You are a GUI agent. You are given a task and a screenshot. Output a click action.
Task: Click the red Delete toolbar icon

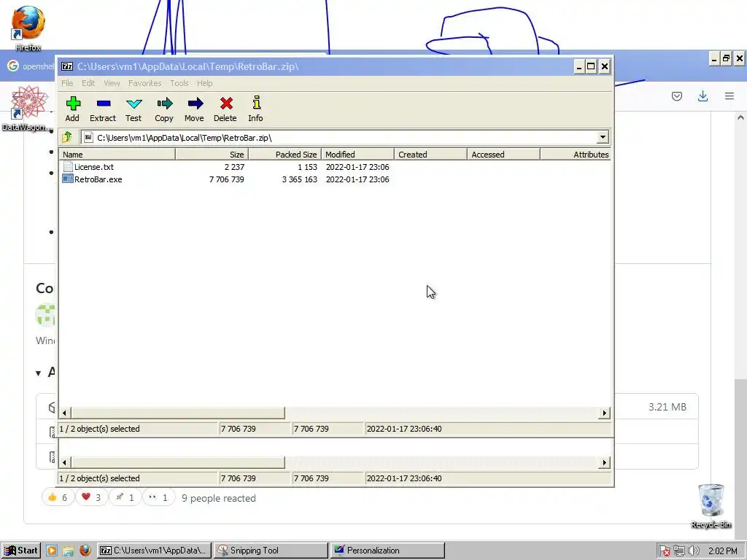point(225,109)
